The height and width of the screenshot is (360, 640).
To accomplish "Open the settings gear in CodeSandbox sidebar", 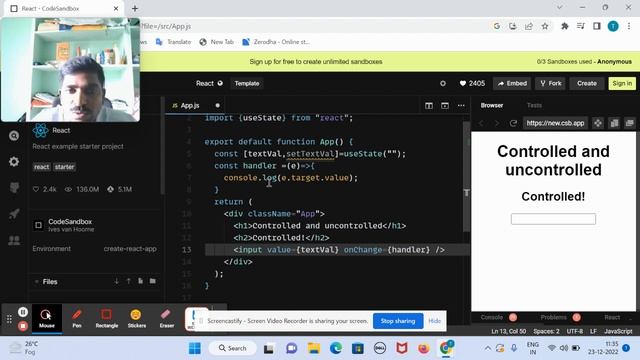I will pyautogui.click(x=14, y=162).
